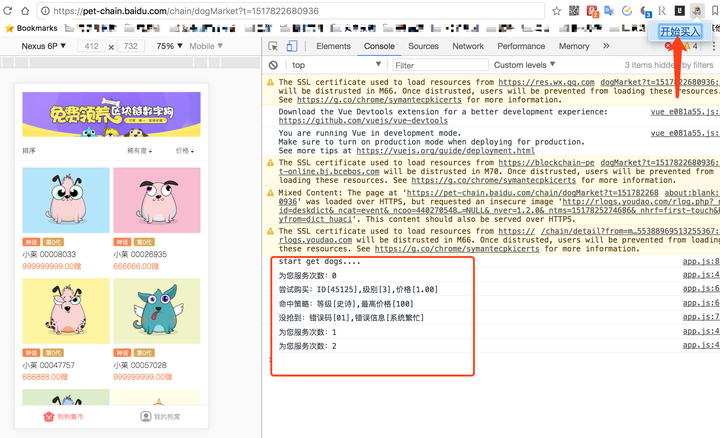Go to the browser home page

(25, 11)
